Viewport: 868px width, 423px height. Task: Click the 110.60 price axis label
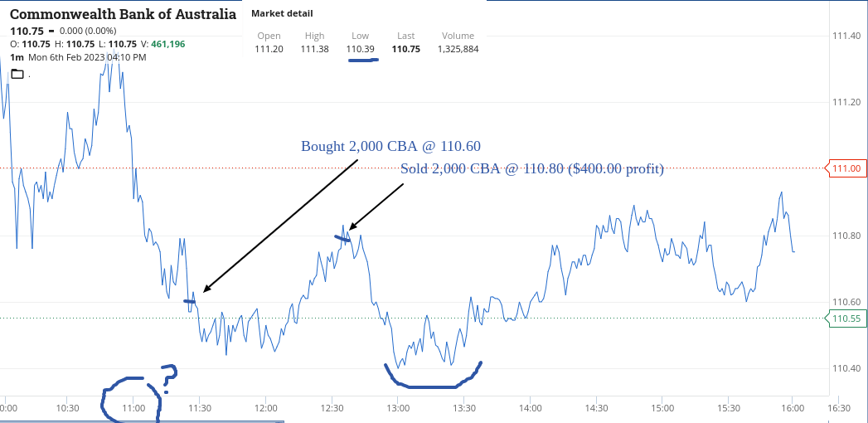click(x=846, y=302)
